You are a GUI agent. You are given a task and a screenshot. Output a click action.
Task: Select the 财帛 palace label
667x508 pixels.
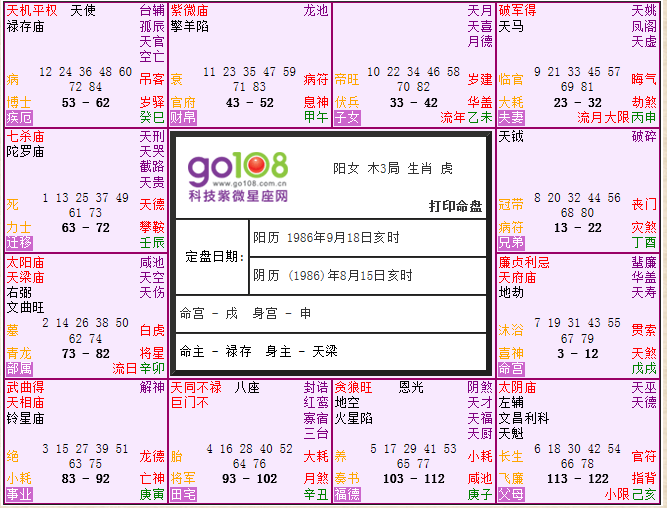tap(183, 117)
